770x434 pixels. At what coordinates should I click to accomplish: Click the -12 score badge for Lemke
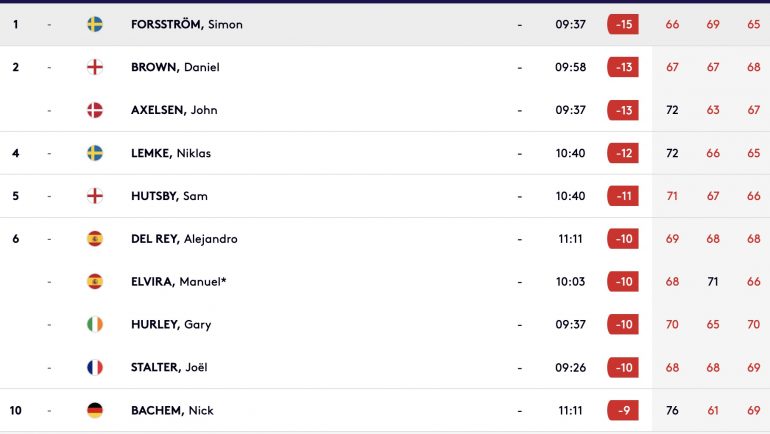click(x=623, y=153)
